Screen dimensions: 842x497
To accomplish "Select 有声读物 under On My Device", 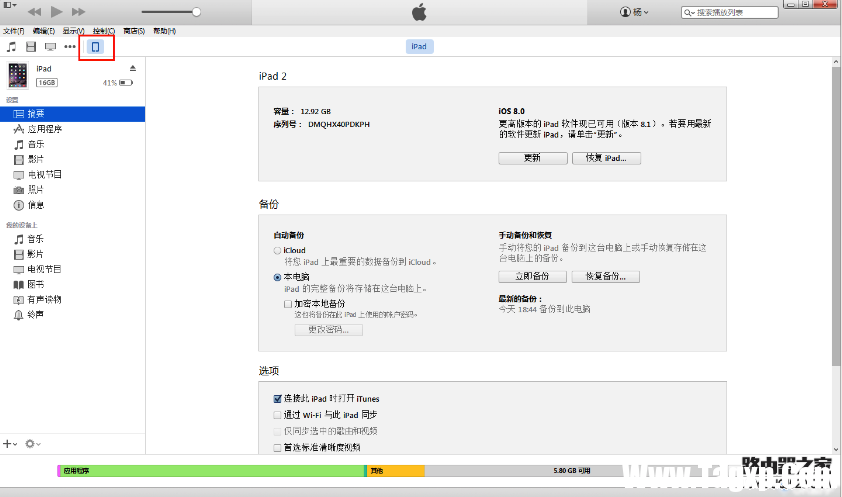I will click(x=72, y=299).
